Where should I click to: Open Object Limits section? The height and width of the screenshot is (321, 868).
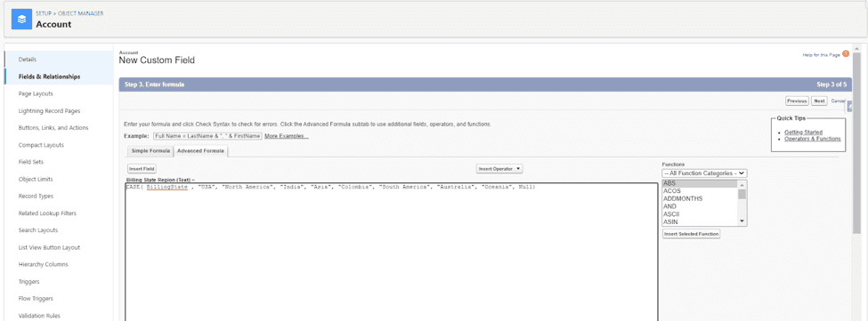pyautogui.click(x=36, y=179)
